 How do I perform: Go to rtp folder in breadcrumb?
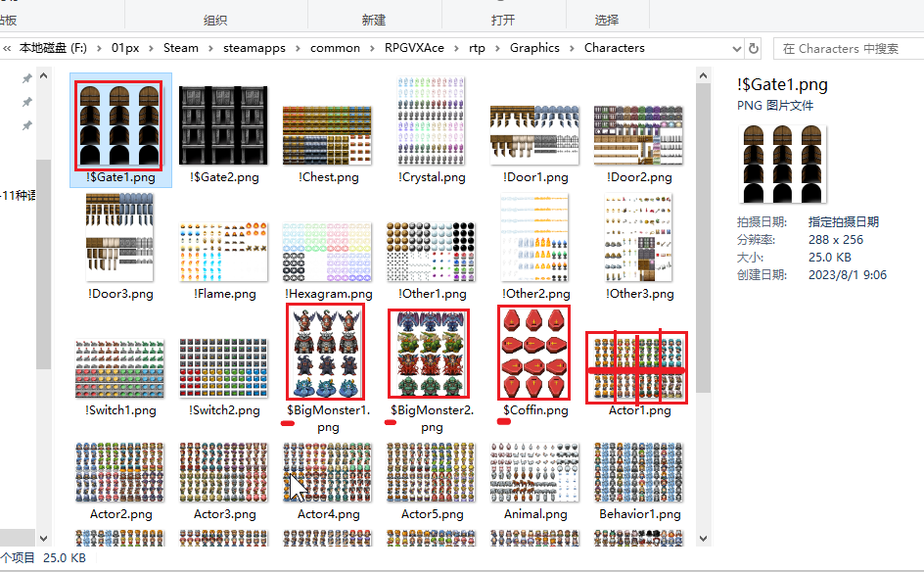(477, 48)
